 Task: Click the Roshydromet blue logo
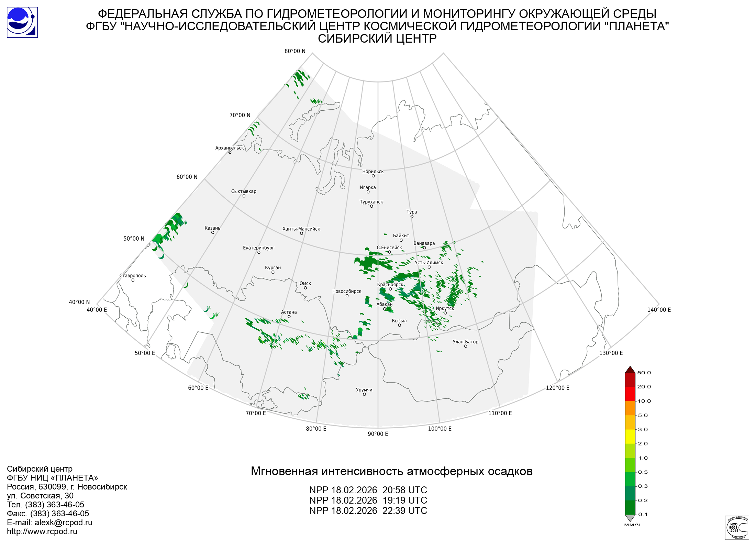(22, 22)
